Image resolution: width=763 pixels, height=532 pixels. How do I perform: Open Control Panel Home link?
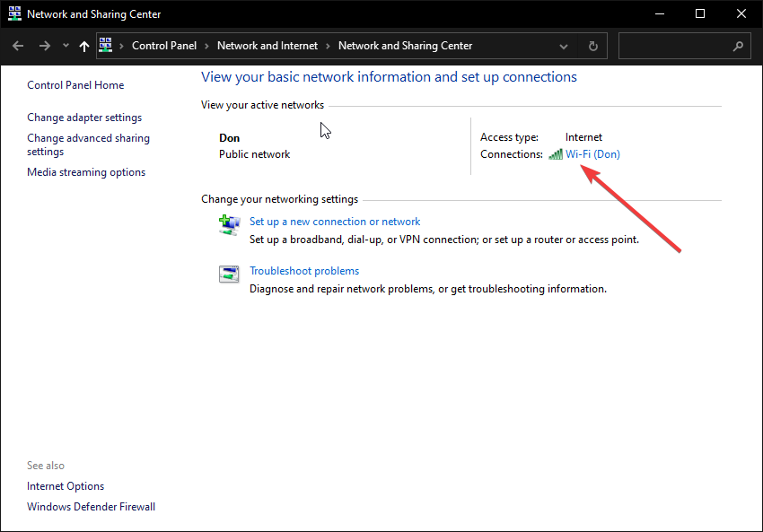[x=75, y=85]
